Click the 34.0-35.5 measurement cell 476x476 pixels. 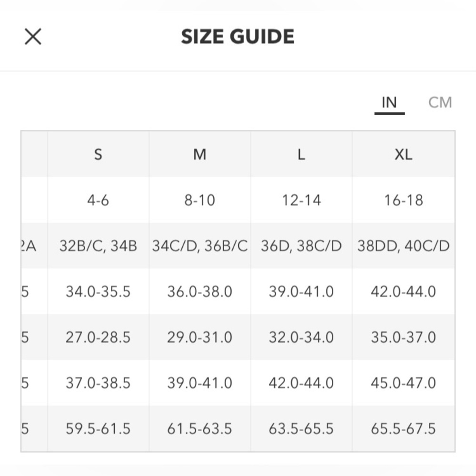(x=98, y=291)
